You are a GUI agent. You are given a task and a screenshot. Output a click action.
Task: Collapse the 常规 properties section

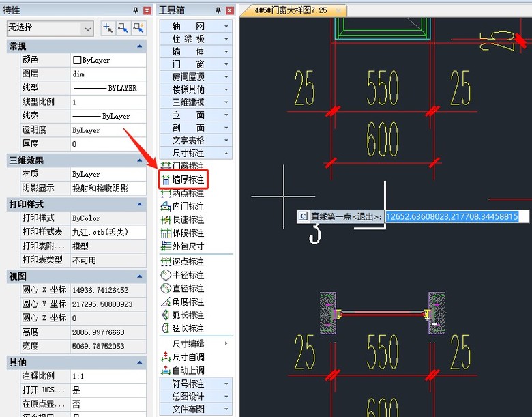[140, 46]
